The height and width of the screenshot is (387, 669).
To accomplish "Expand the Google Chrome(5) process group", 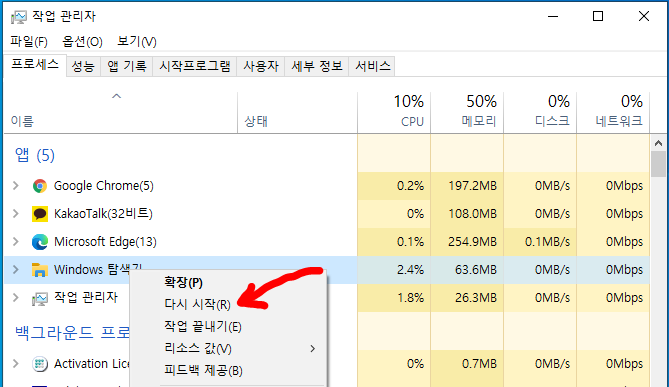I will coord(16,186).
